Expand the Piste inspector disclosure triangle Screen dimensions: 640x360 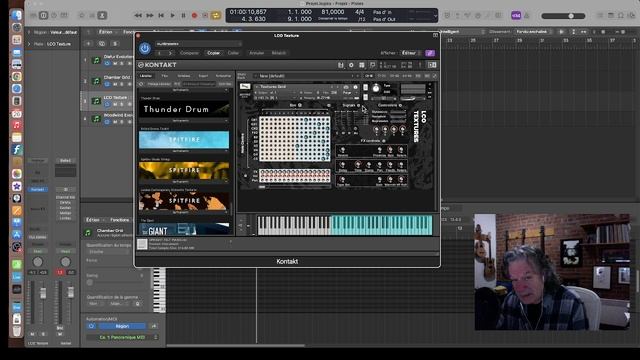(x=29, y=44)
